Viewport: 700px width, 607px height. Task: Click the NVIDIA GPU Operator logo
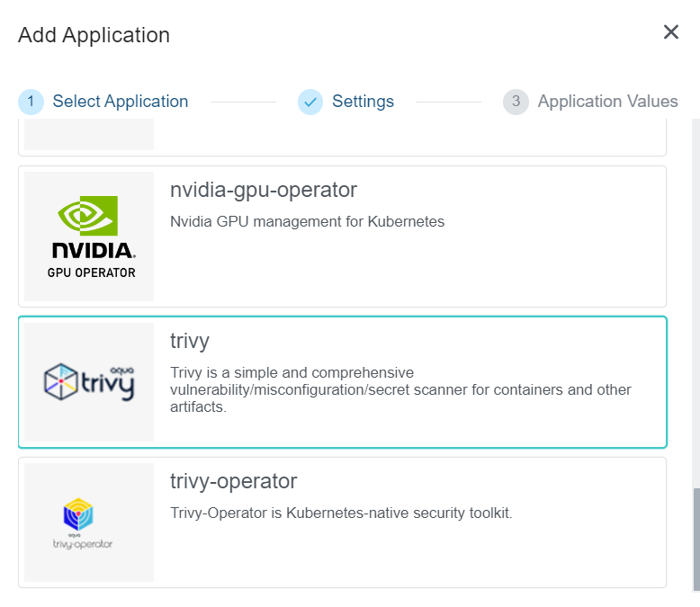(x=89, y=237)
